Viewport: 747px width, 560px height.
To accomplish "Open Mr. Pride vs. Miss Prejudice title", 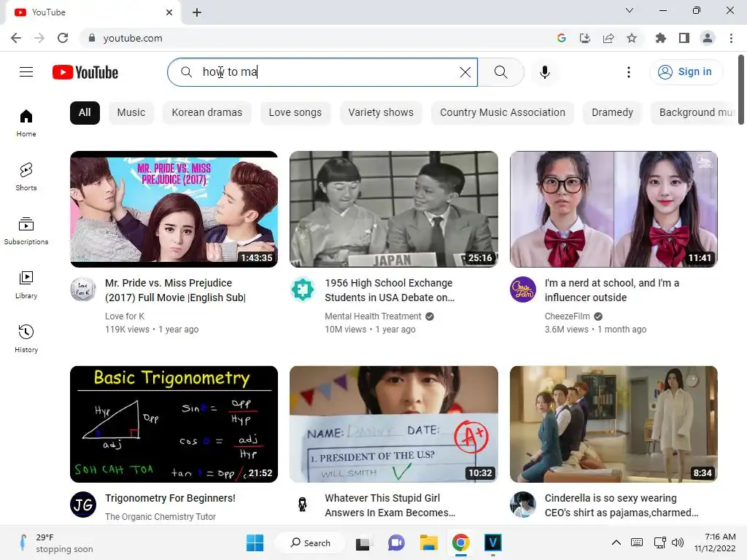I will coord(175,290).
